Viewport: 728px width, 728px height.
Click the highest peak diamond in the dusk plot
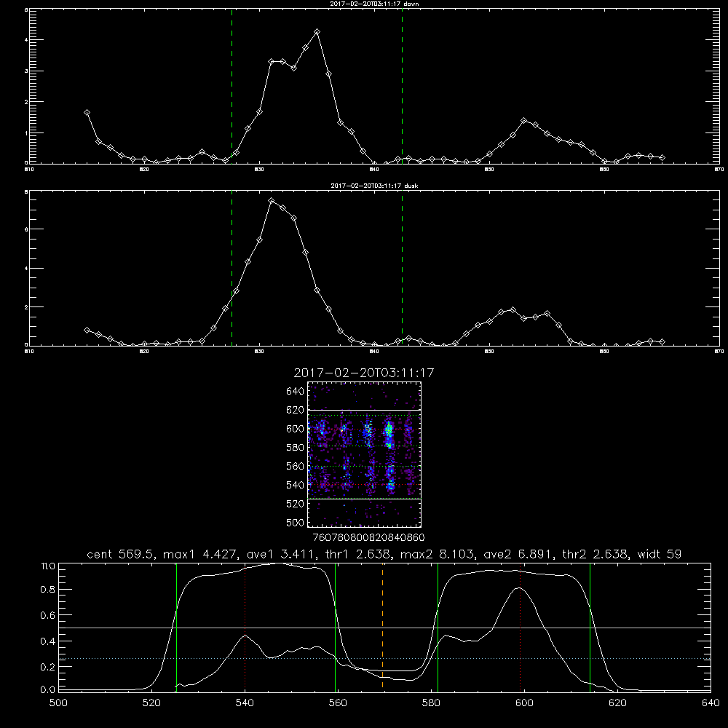(x=271, y=201)
